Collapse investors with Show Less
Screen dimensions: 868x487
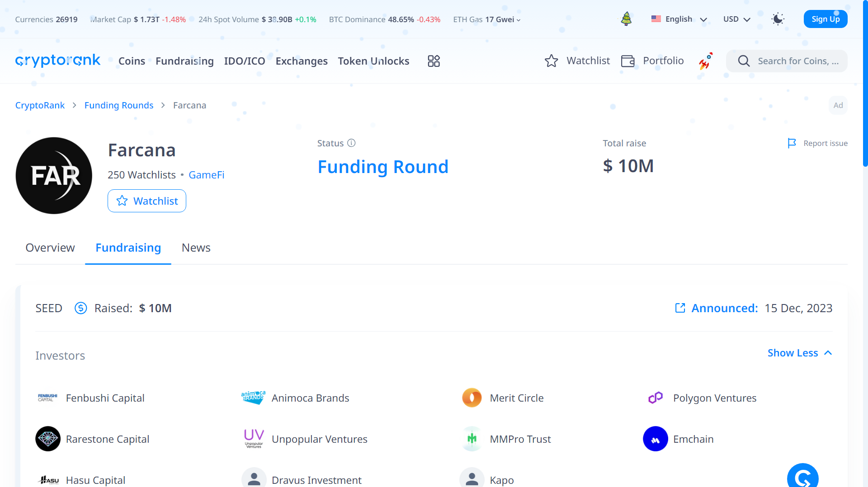point(793,353)
